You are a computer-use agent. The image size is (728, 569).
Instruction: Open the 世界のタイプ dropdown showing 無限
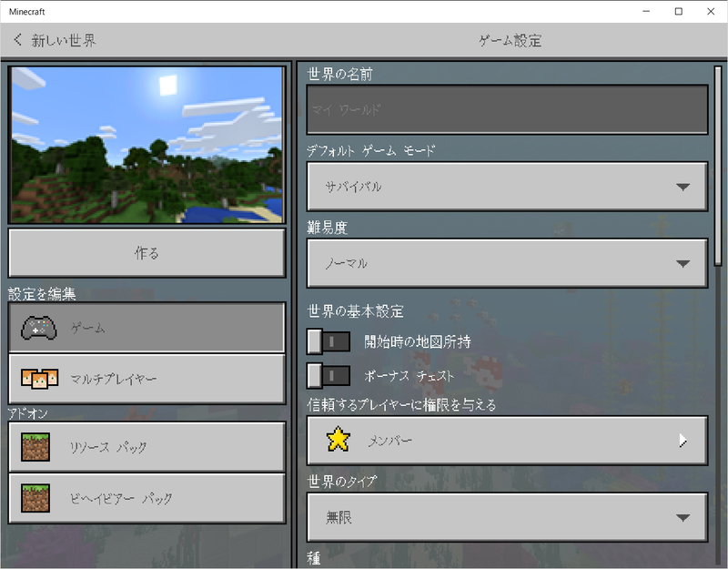[507, 517]
